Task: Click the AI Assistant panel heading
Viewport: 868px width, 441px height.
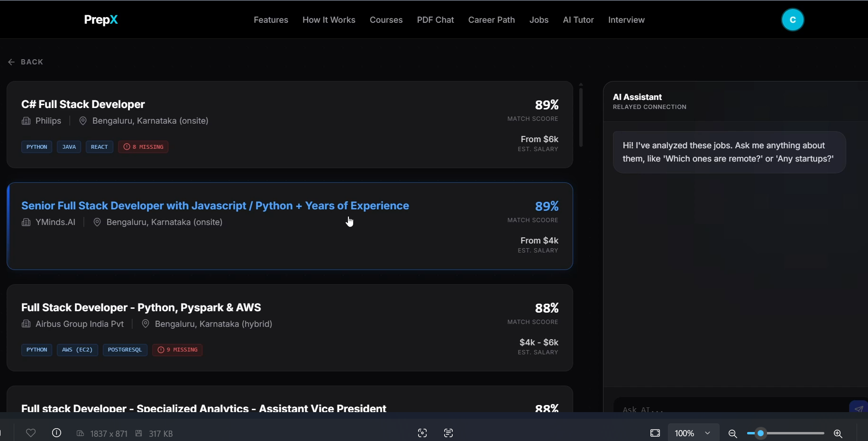Action: pyautogui.click(x=637, y=97)
